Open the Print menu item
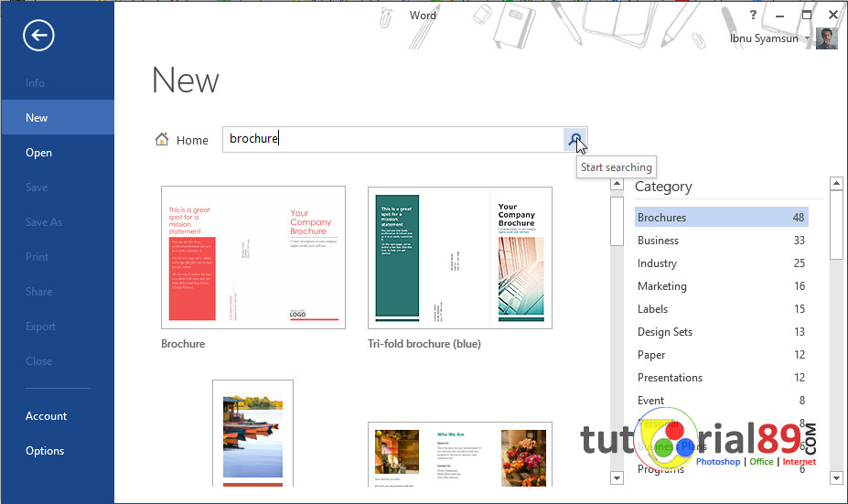 [x=37, y=257]
